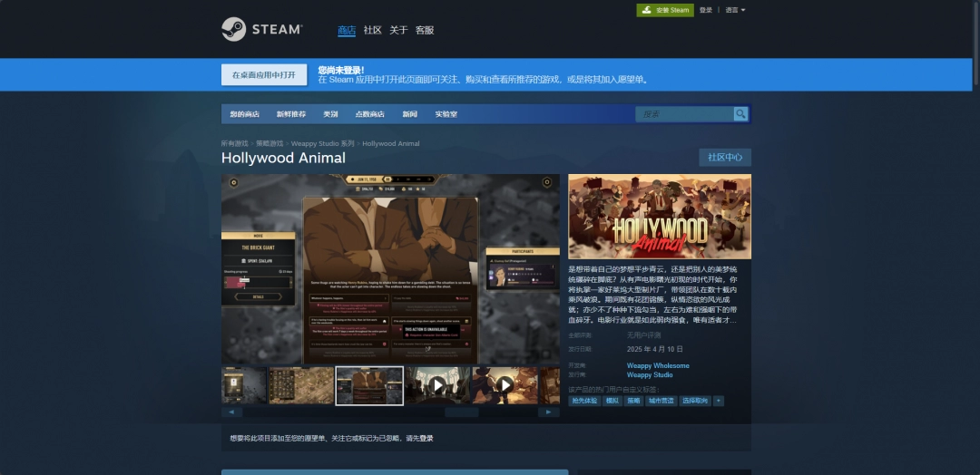Click the search magnifier icon
980x475 pixels.
click(x=740, y=114)
